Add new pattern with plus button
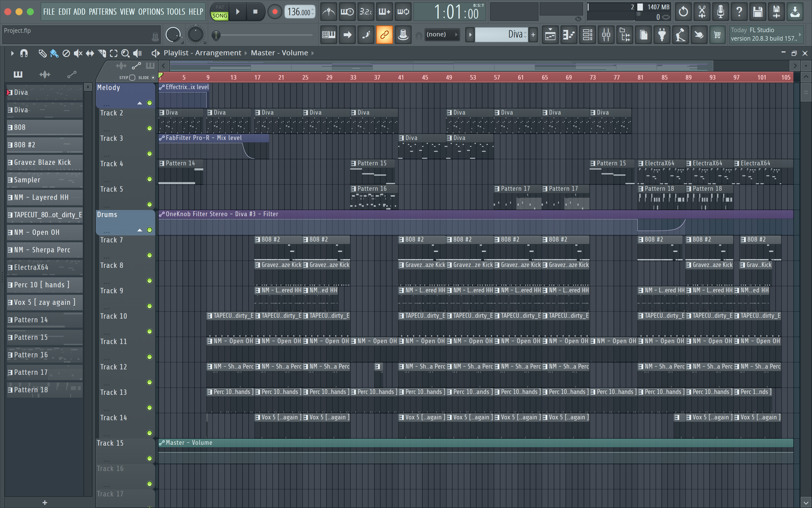Screen dimensions: 812x508 coord(533,35)
